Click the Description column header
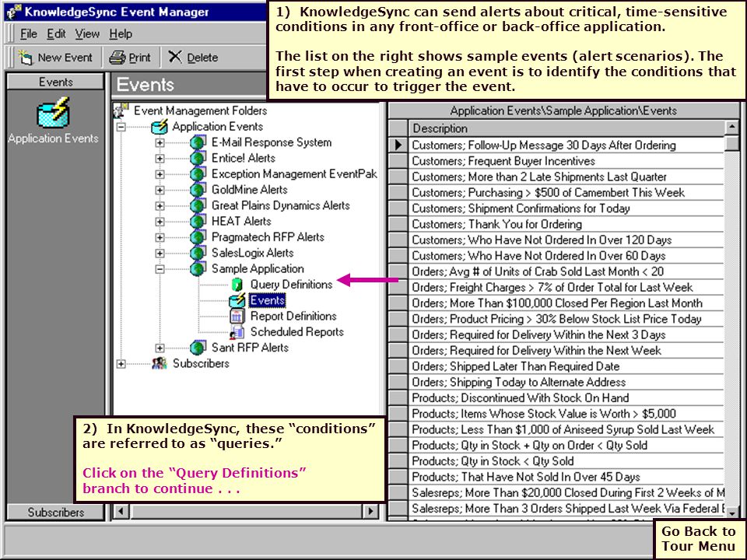This screenshot has width=747, height=560. (x=566, y=128)
